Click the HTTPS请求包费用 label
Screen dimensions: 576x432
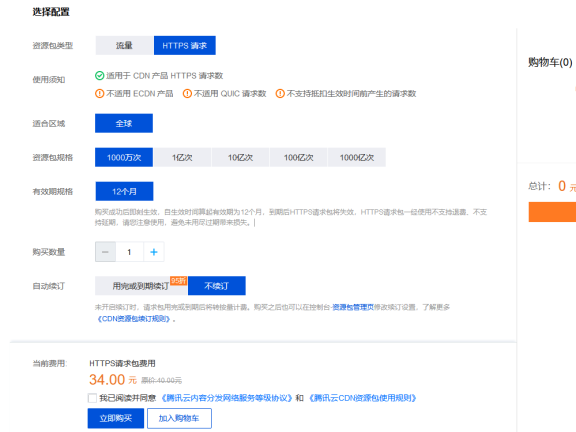click(x=122, y=363)
